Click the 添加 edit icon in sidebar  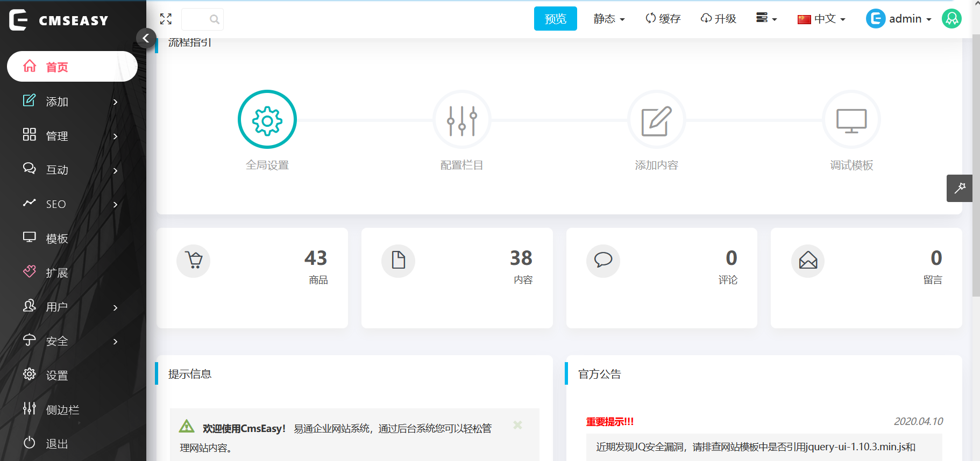pos(29,100)
